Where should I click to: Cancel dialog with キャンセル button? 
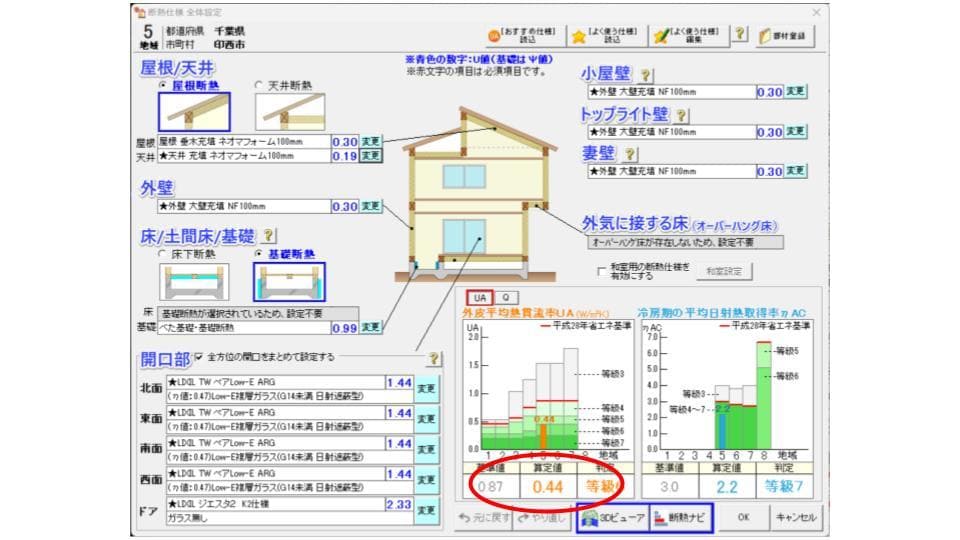pyautogui.click(x=795, y=517)
